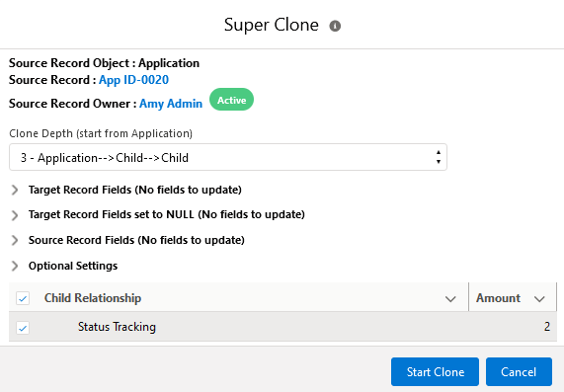564x392 pixels.
Task: Sort by Child Relationship column header
Action: (93, 298)
